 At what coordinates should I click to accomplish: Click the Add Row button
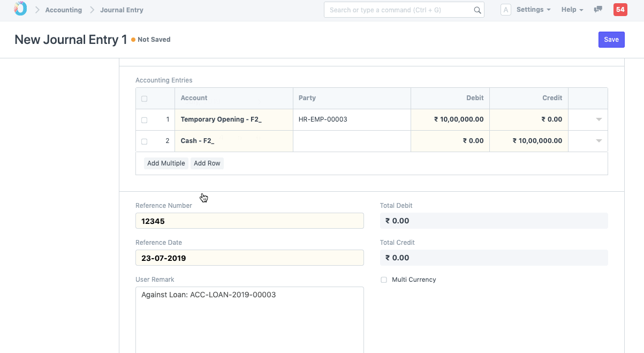(x=207, y=163)
